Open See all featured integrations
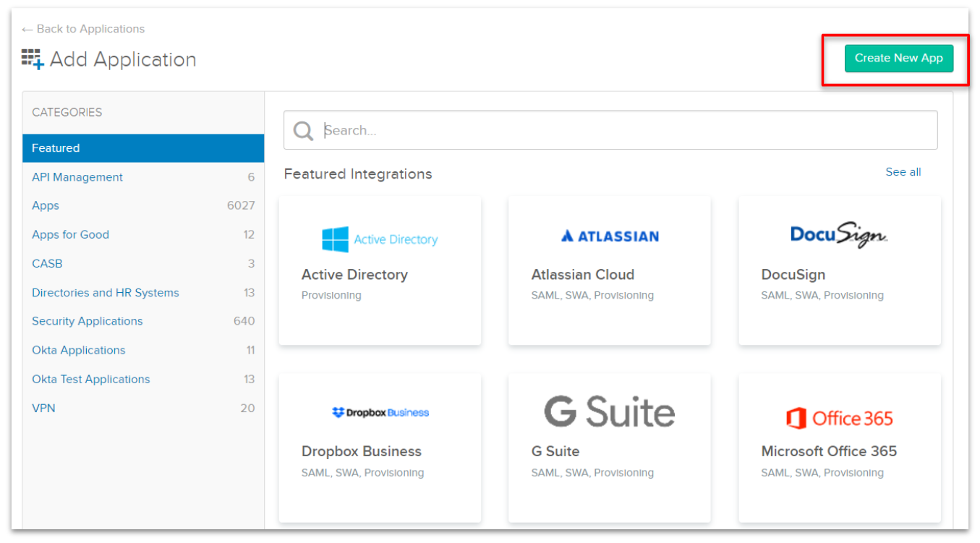The width and height of the screenshot is (980, 543). (x=903, y=172)
